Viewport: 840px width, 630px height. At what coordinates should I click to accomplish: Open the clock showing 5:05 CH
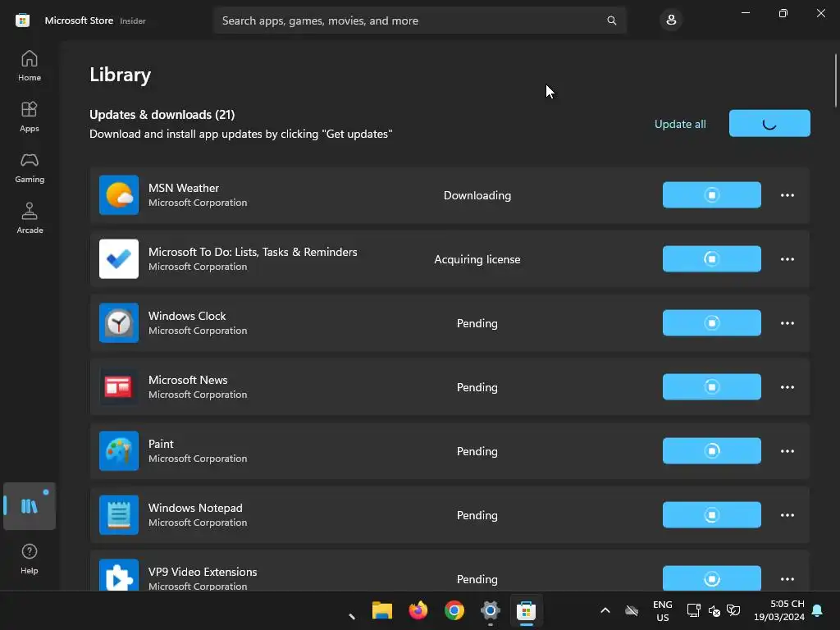[779, 610]
